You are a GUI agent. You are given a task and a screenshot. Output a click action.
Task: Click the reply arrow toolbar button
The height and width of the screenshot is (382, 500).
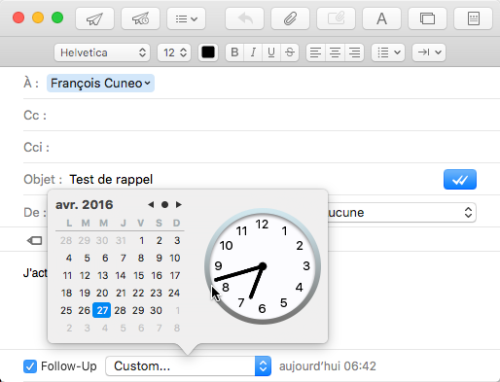click(x=245, y=19)
